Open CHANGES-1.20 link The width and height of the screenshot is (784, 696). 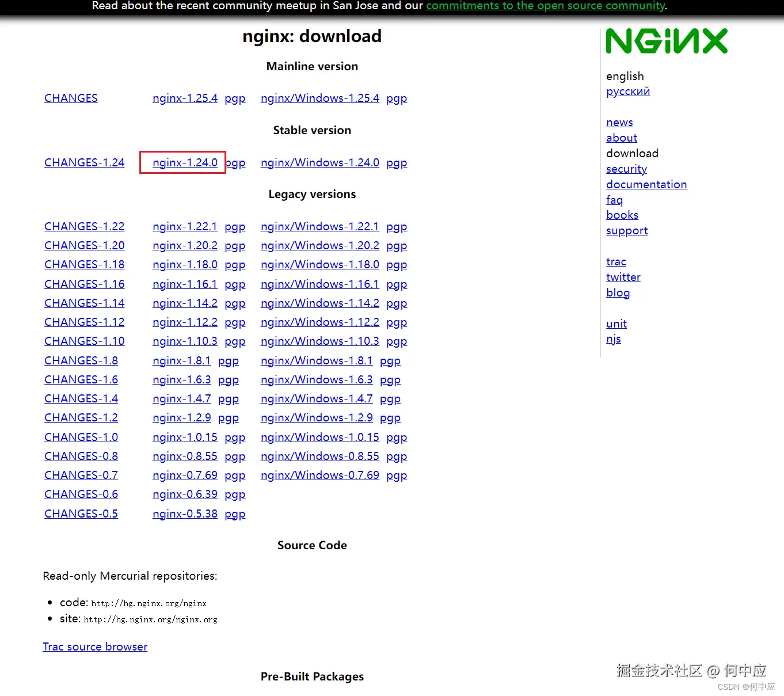point(85,246)
